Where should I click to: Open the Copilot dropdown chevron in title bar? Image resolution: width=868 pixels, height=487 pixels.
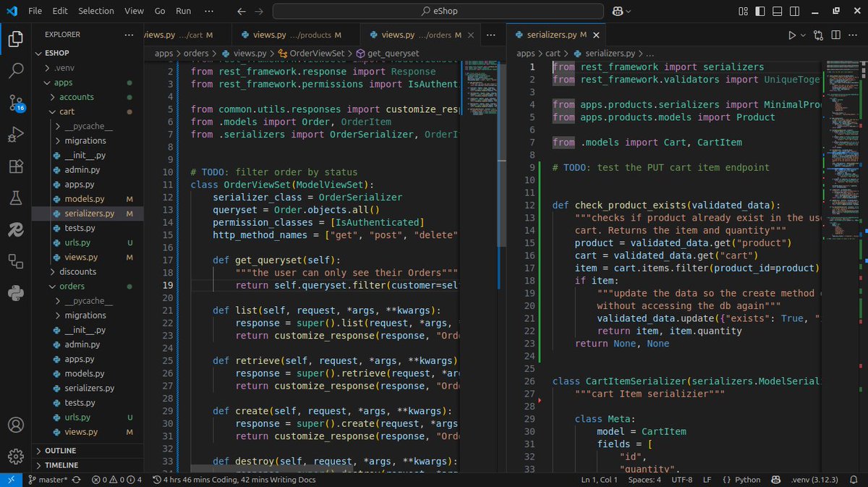(x=628, y=12)
